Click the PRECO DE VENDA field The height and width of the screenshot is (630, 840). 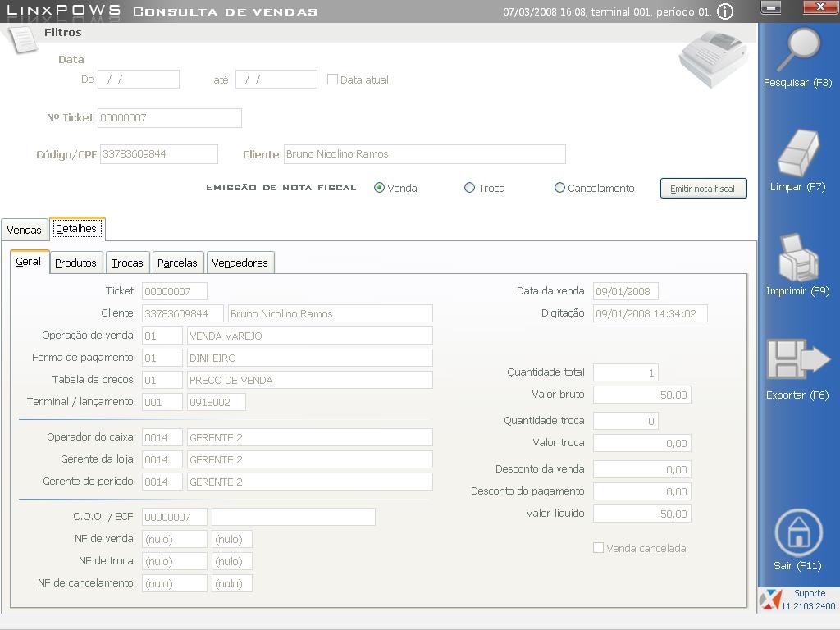[x=309, y=380]
